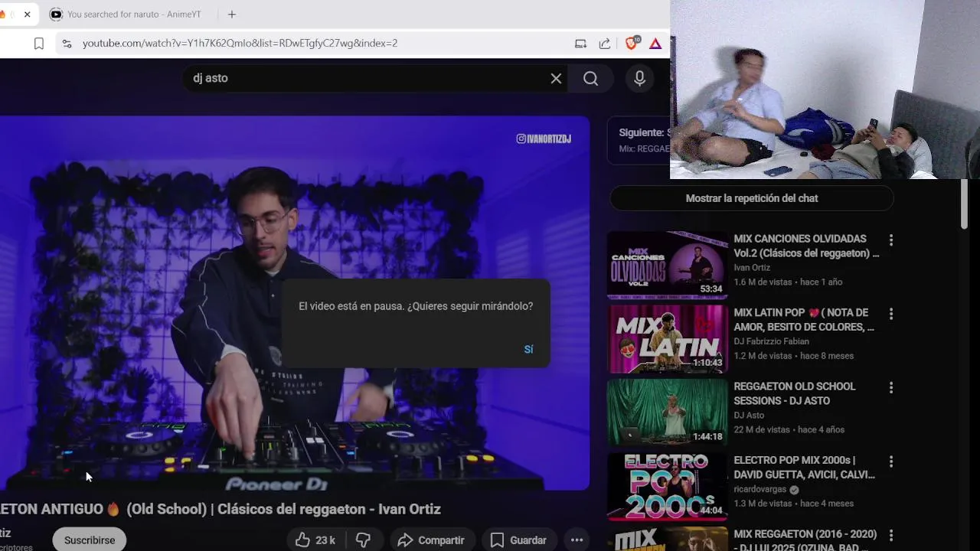
Task: Click the page vertical scrollbar thumb
Action: (965, 204)
